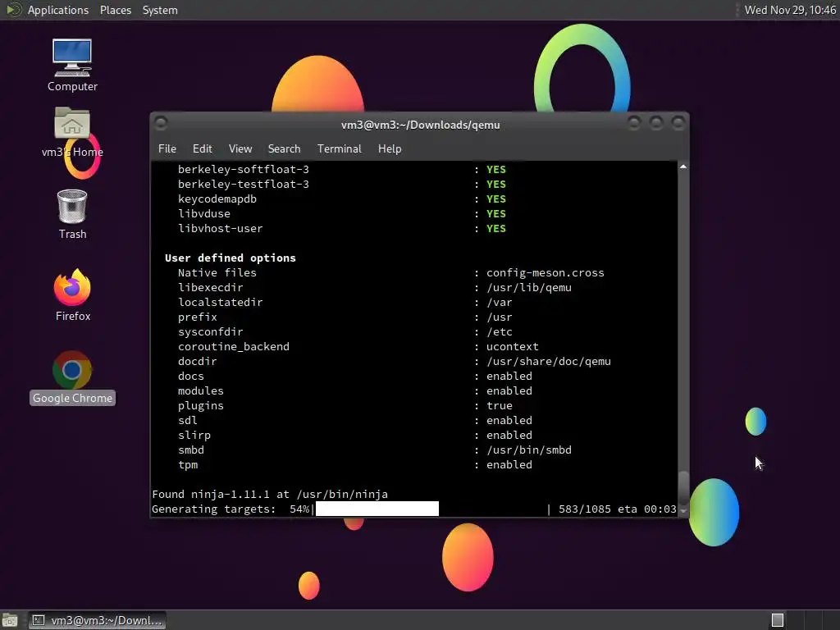Click 'config-meson.cross' value
The height and width of the screenshot is (630, 840).
[546, 272]
